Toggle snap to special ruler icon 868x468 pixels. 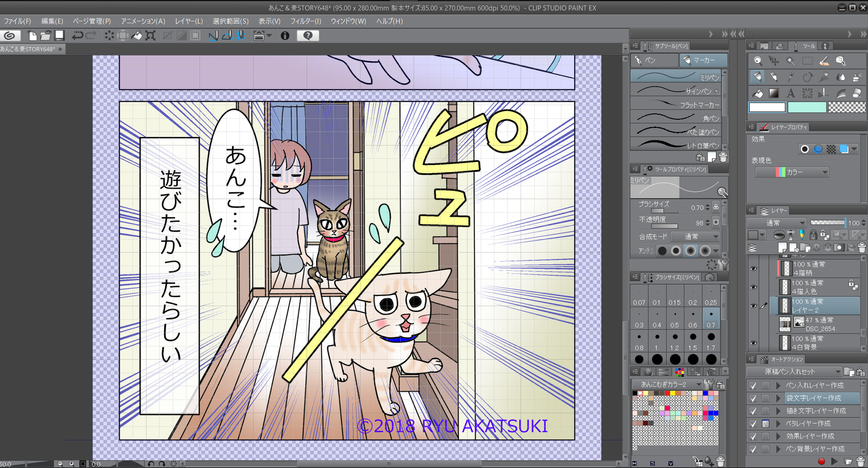click(x=227, y=36)
